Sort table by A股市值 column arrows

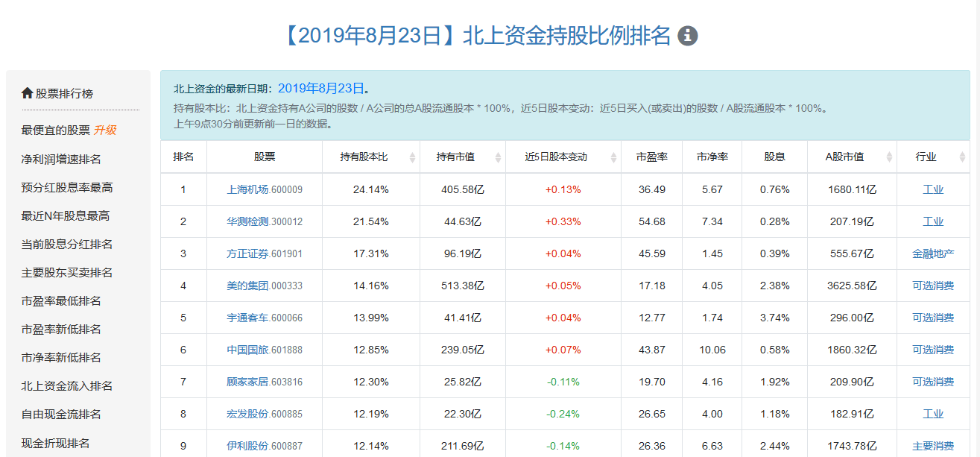coord(890,157)
